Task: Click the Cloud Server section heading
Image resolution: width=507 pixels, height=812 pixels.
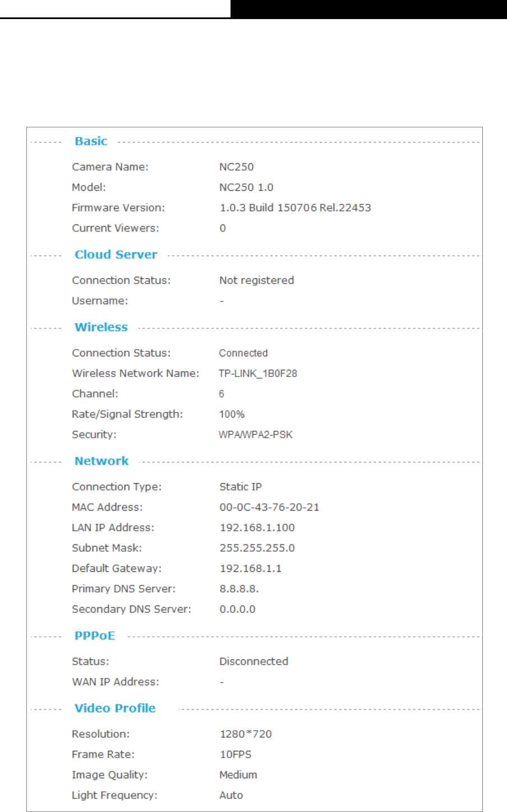Action: pos(116,255)
